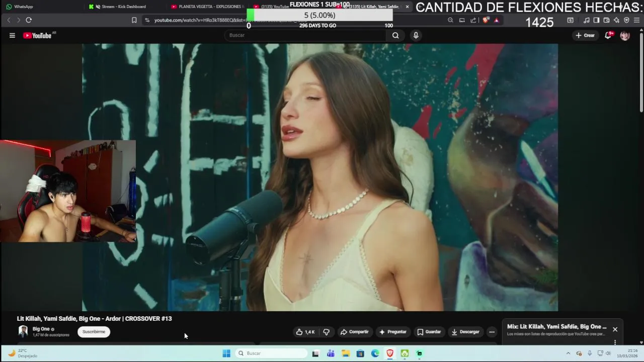Open the three-dot more actions menu

492,332
